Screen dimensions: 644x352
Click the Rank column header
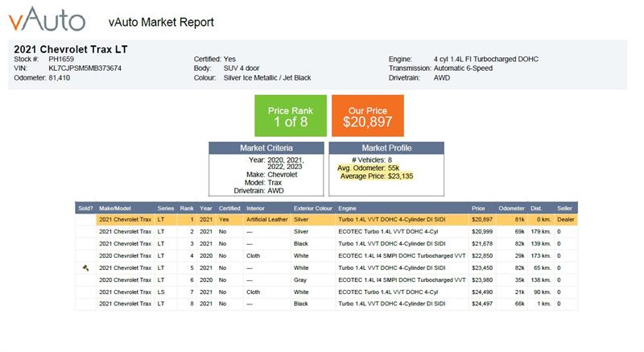(x=187, y=209)
